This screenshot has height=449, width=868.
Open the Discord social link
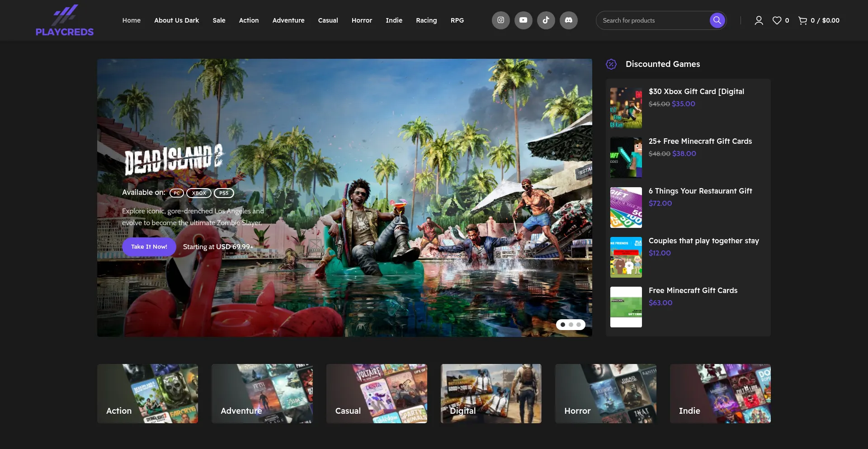click(569, 20)
